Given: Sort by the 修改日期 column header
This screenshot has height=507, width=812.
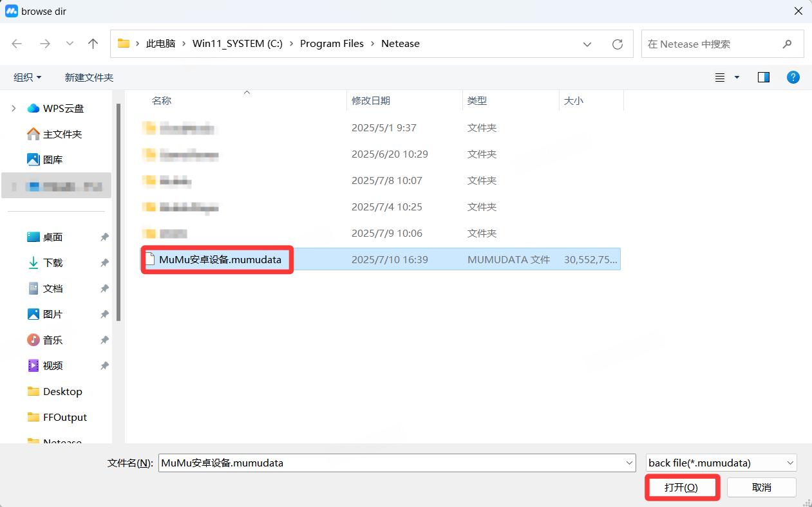Looking at the screenshot, I should 371,101.
